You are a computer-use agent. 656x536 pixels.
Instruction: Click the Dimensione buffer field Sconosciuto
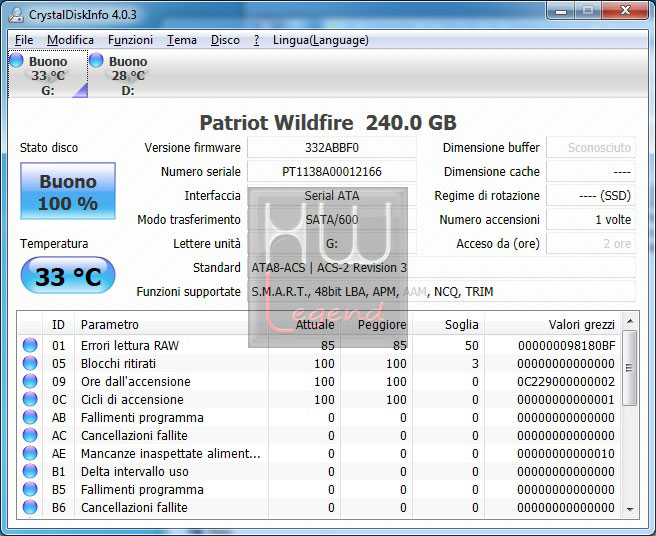[x=591, y=148]
